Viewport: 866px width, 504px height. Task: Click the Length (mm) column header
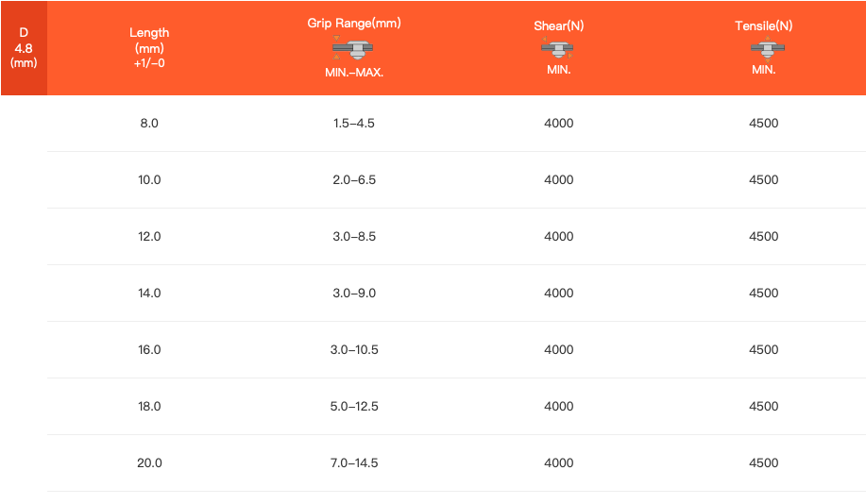point(149,48)
